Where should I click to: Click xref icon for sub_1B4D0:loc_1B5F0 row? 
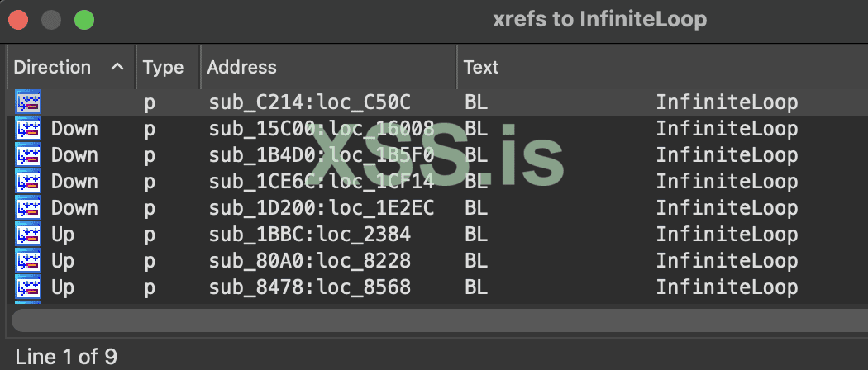point(28,155)
